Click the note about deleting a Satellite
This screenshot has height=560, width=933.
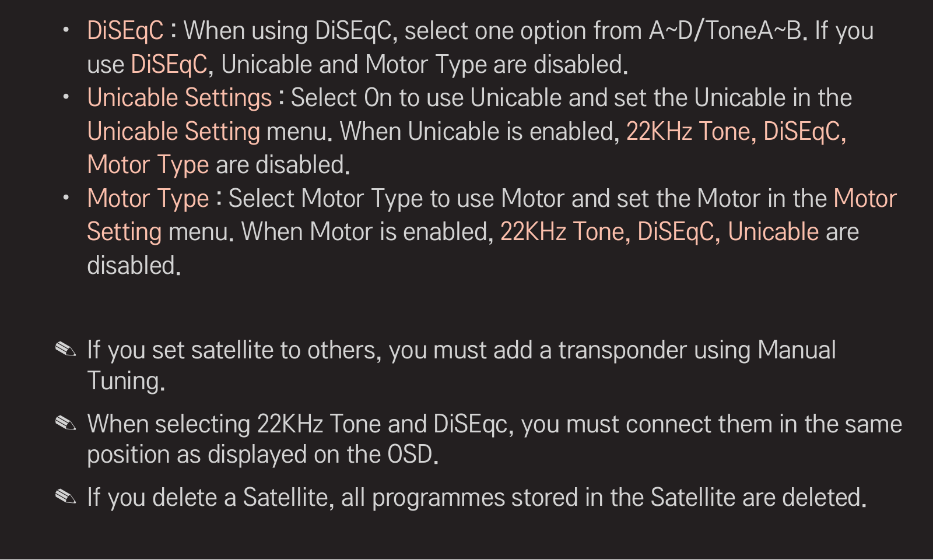point(476,498)
